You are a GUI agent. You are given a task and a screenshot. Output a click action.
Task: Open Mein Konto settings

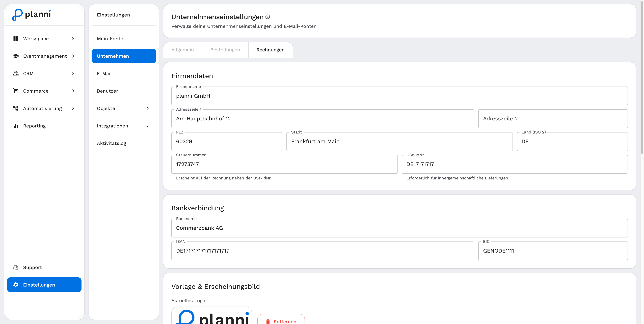tap(123, 39)
